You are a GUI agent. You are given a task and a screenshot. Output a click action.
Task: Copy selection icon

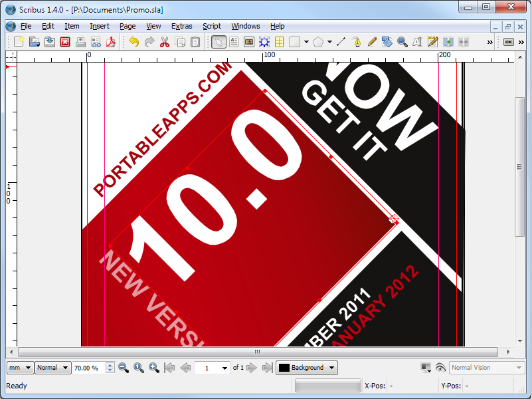pos(180,42)
